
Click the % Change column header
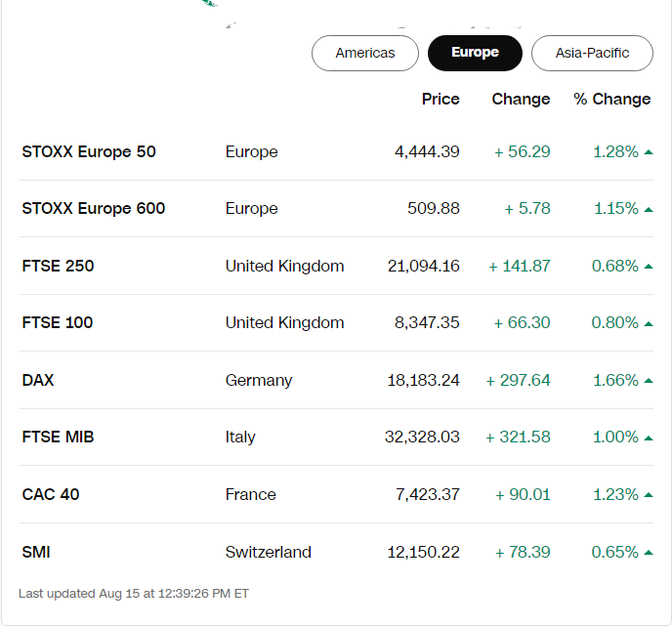tap(612, 99)
